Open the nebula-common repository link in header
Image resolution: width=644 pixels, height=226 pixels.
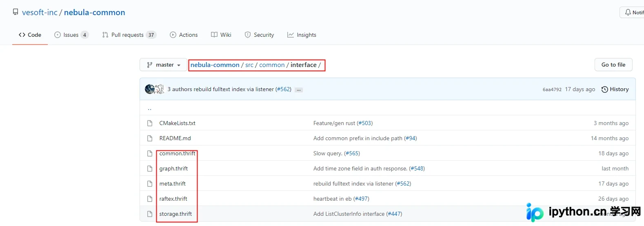(x=94, y=12)
